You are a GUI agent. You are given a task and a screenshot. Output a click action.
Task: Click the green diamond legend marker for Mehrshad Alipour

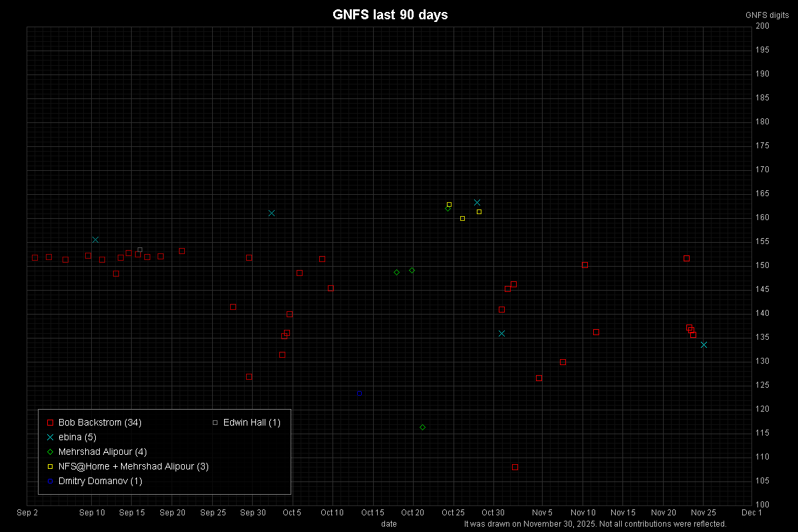click(x=50, y=452)
